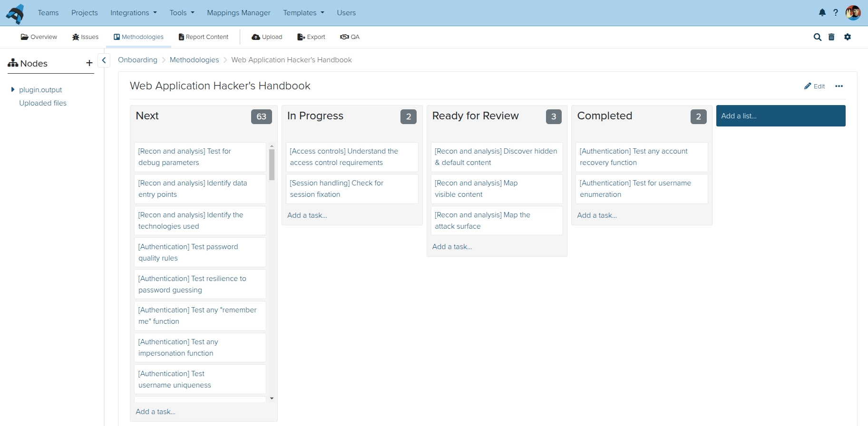Select the Methodologies tab
Image resolution: width=868 pixels, height=426 pixels.
click(138, 37)
